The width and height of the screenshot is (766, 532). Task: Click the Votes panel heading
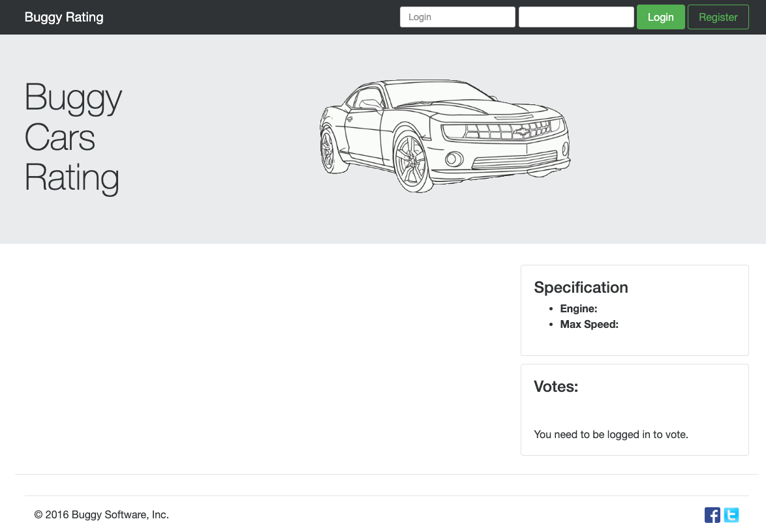(x=556, y=386)
